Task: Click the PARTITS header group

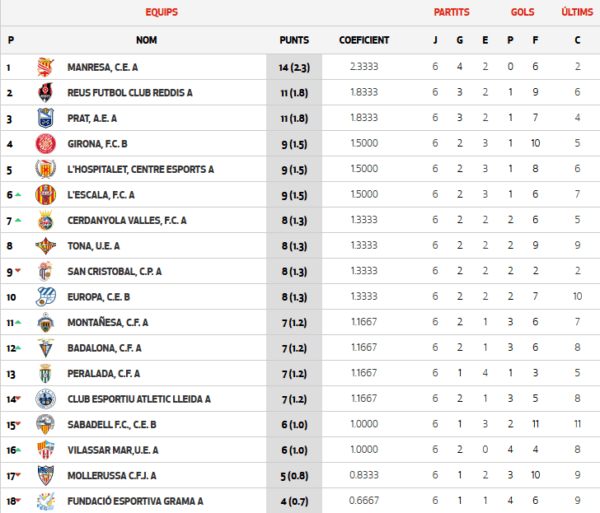Action: (452, 12)
